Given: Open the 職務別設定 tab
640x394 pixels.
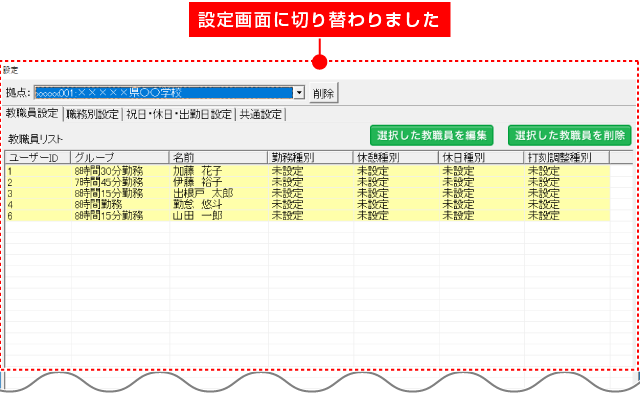Looking at the screenshot, I should click(93, 114).
